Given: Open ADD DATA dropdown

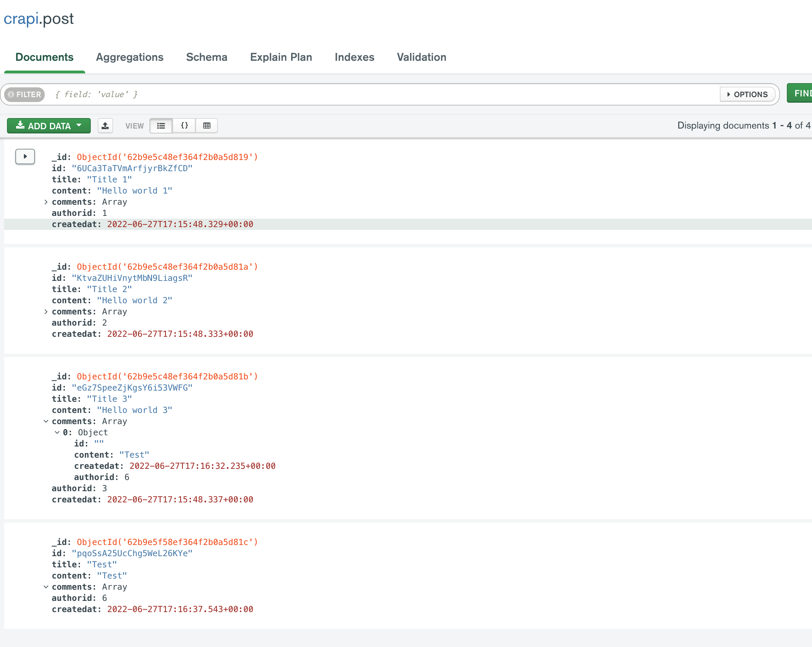Looking at the screenshot, I should tap(49, 125).
